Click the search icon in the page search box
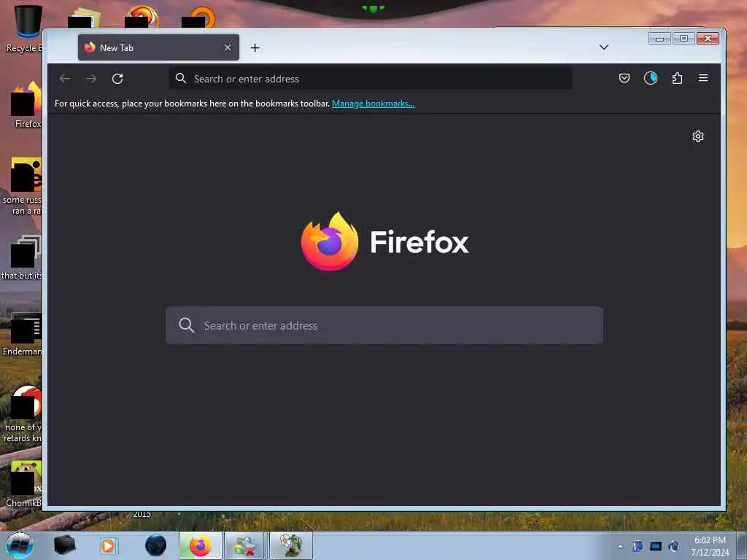The height and width of the screenshot is (560, 747). (x=186, y=325)
